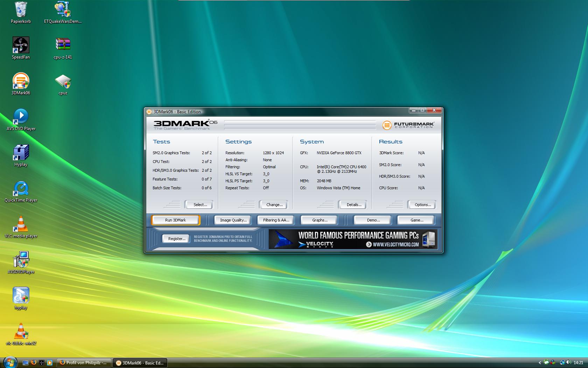Click the resolution value 1280 x 1024

click(x=273, y=153)
